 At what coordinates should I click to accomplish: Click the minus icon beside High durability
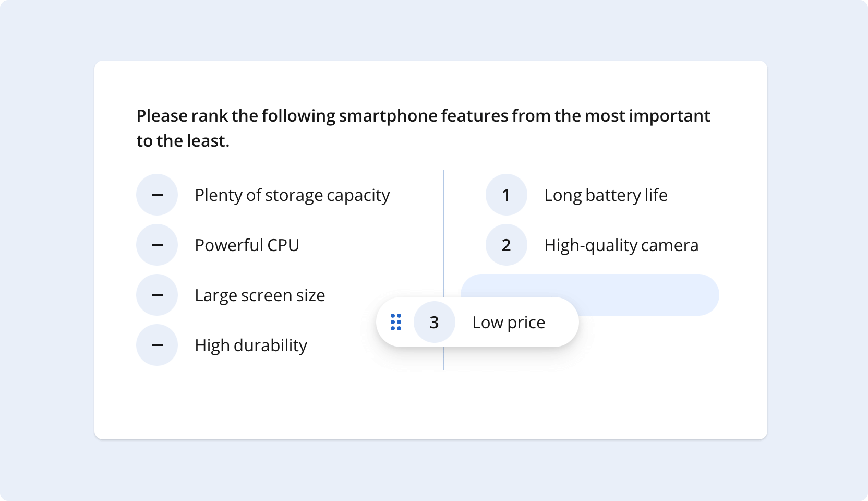156,344
